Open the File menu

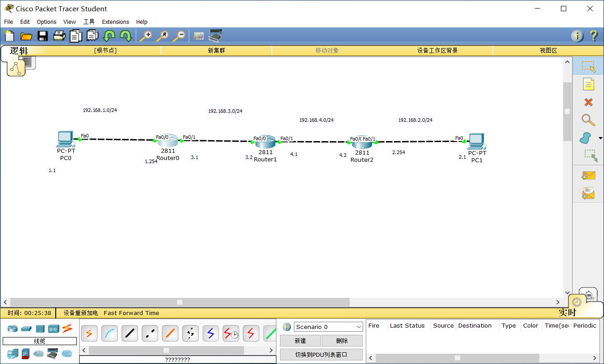click(x=9, y=22)
